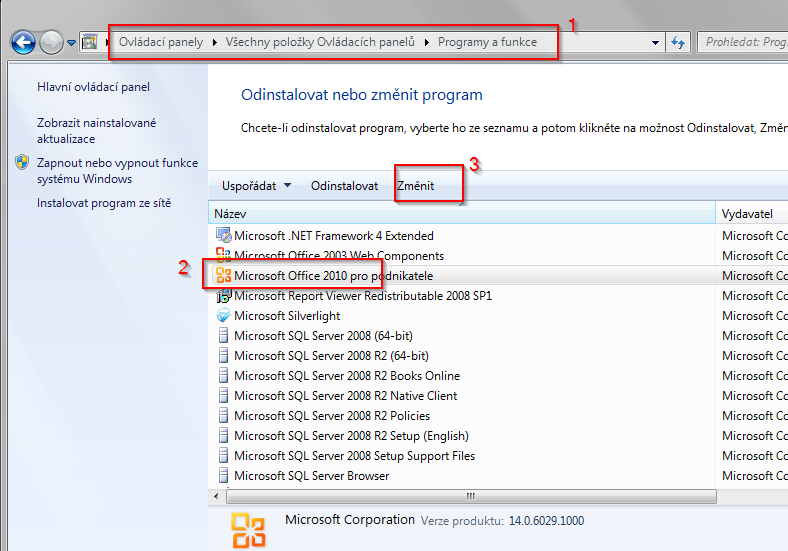
Task: Click the Microsoft Silverlight icon
Action: click(x=224, y=316)
